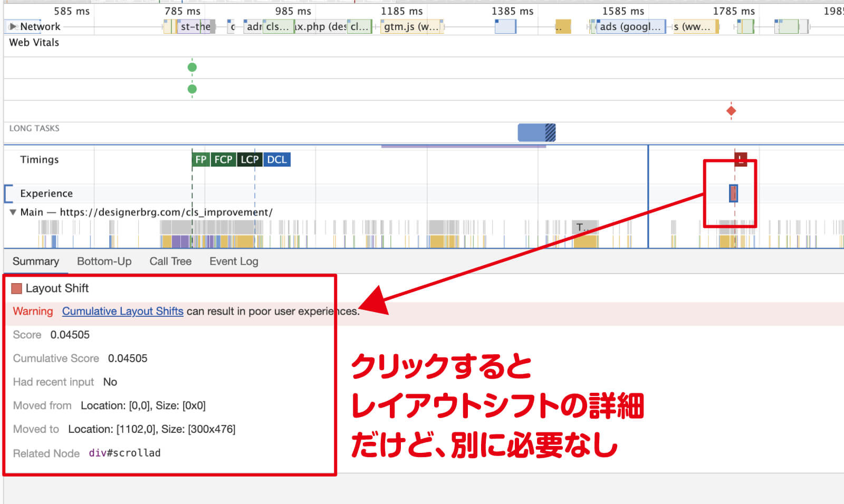Image resolution: width=844 pixels, height=504 pixels.
Task: Click the Layout Shift red color swatch
Action: point(17,288)
